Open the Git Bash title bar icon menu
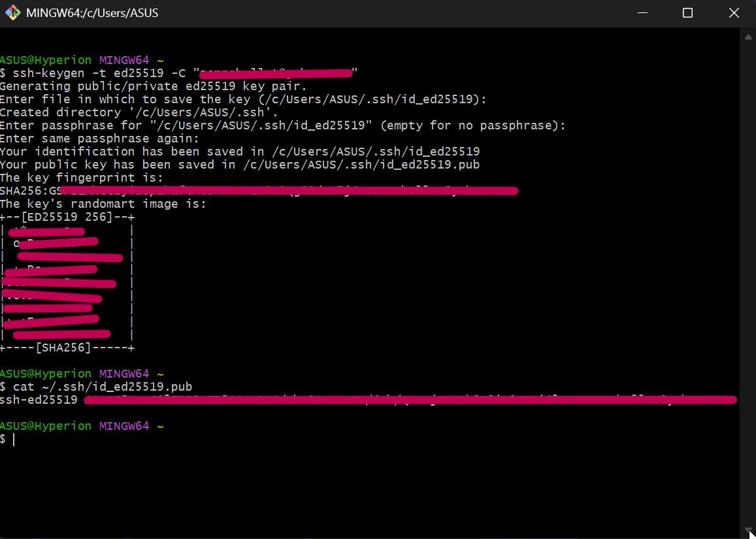Image resolution: width=756 pixels, height=539 pixels. click(x=12, y=13)
